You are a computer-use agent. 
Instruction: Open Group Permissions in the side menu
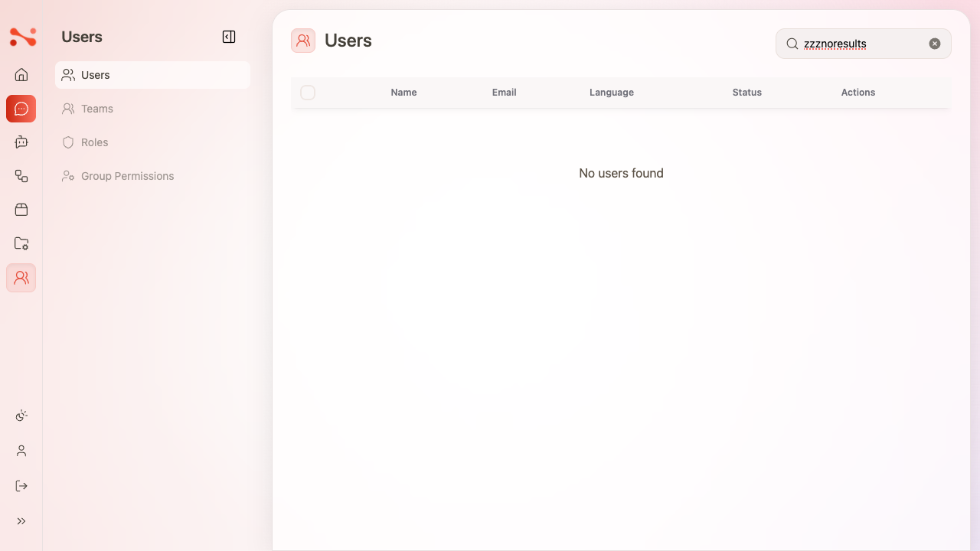click(152, 176)
